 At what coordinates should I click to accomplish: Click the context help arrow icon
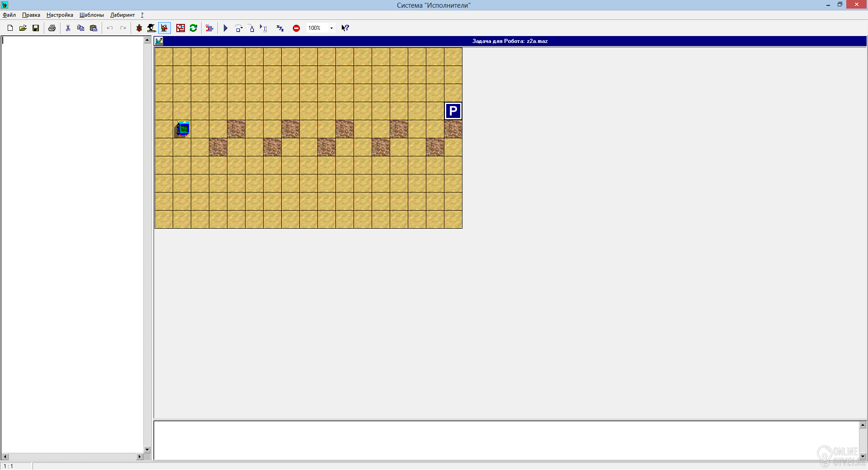tap(345, 28)
